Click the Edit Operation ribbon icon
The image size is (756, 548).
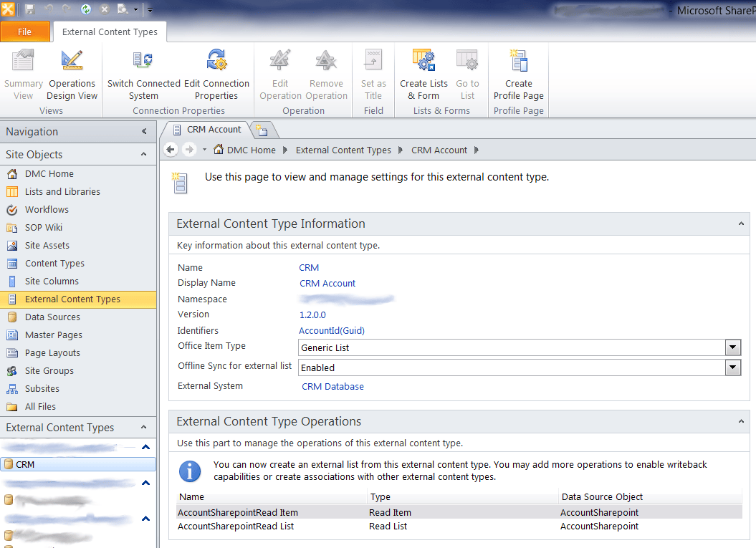tap(279, 61)
